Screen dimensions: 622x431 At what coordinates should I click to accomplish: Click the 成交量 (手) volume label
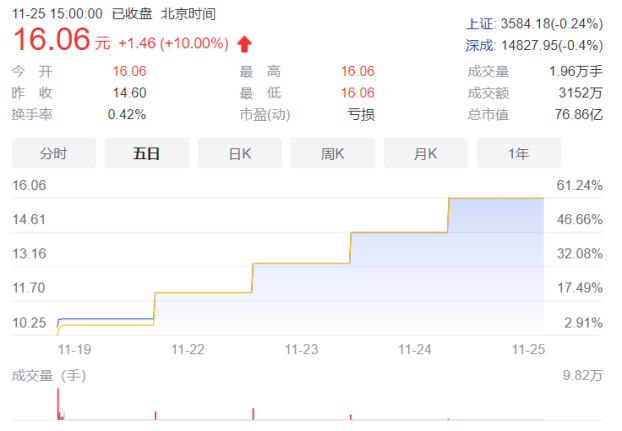click(49, 375)
